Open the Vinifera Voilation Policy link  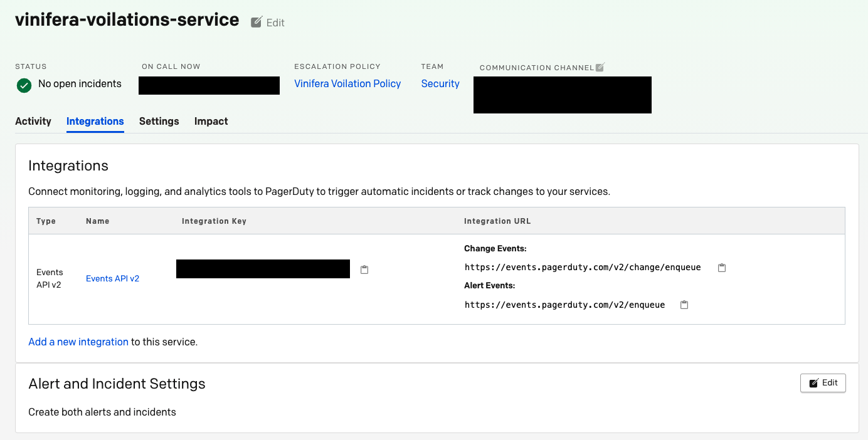347,84
